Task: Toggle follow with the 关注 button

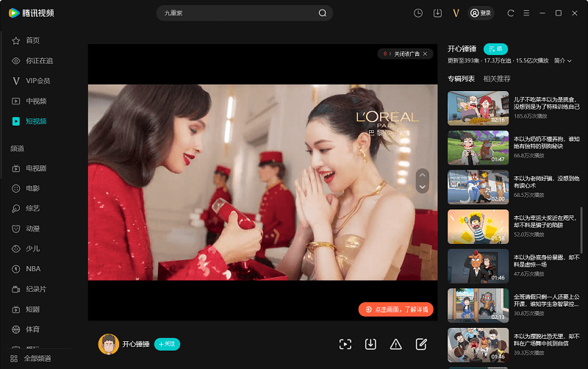Action: (x=167, y=344)
